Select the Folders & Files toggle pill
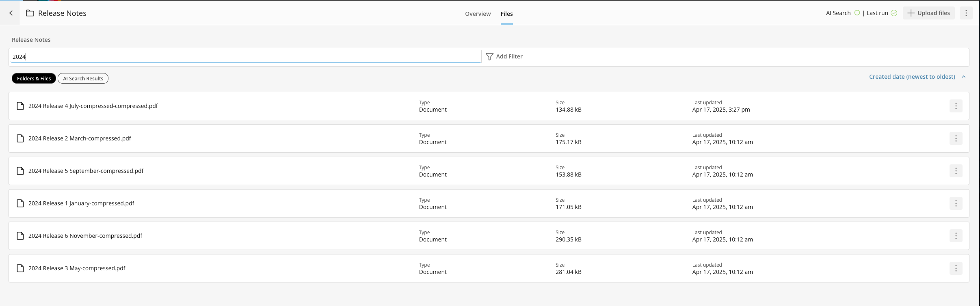980x306 pixels. pyautogui.click(x=34, y=78)
